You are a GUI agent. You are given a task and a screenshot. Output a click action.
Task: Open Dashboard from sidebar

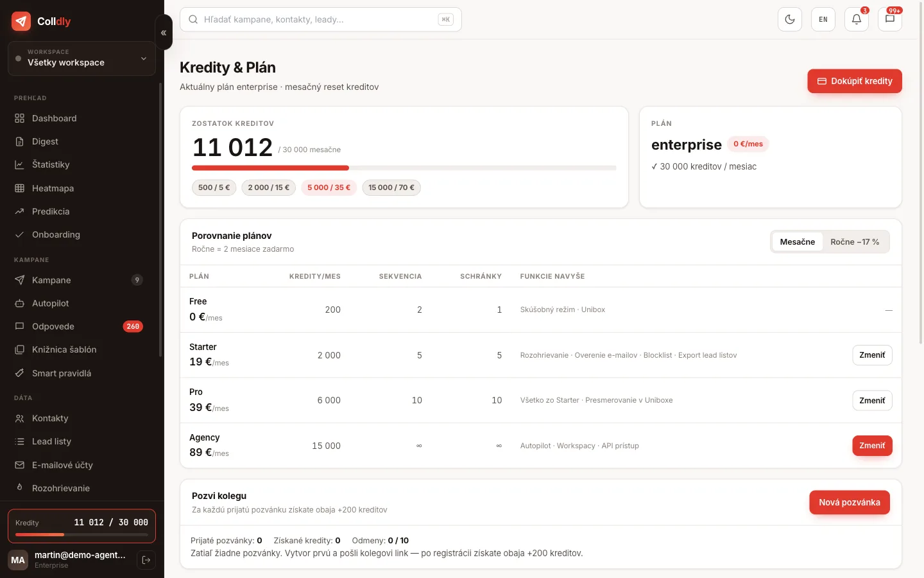pyautogui.click(x=81, y=118)
